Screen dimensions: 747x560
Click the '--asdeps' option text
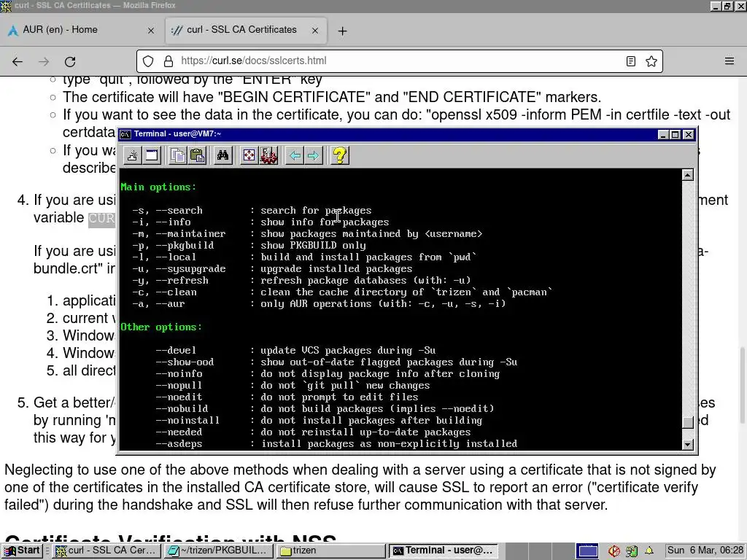click(x=179, y=444)
